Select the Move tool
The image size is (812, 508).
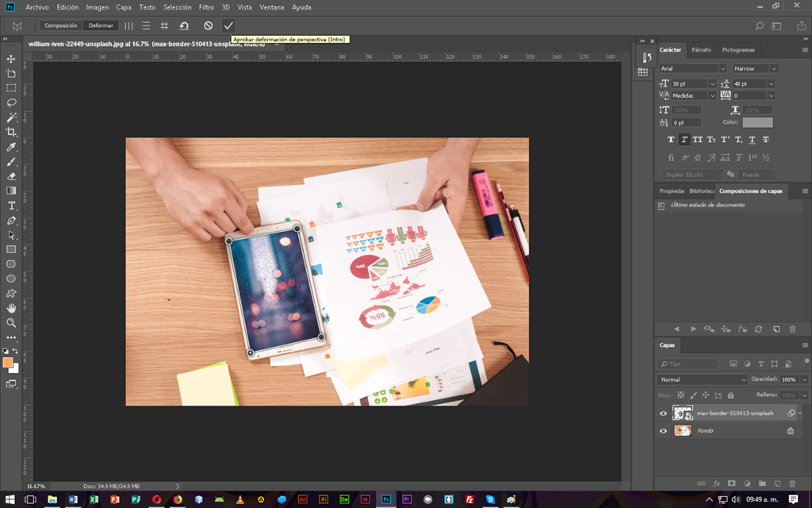click(x=11, y=59)
